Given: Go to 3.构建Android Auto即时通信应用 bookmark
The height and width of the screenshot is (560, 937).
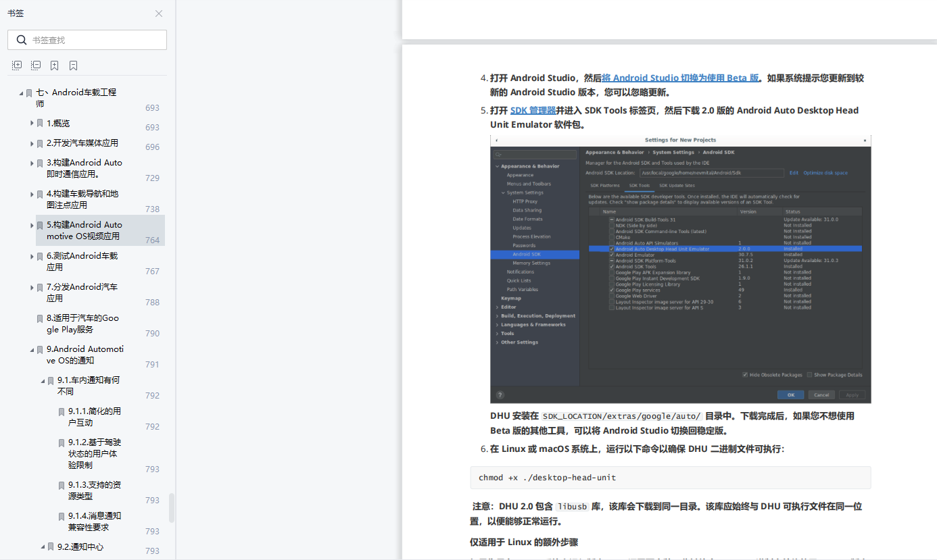Looking at the screenshot, I should coord(85,168).
